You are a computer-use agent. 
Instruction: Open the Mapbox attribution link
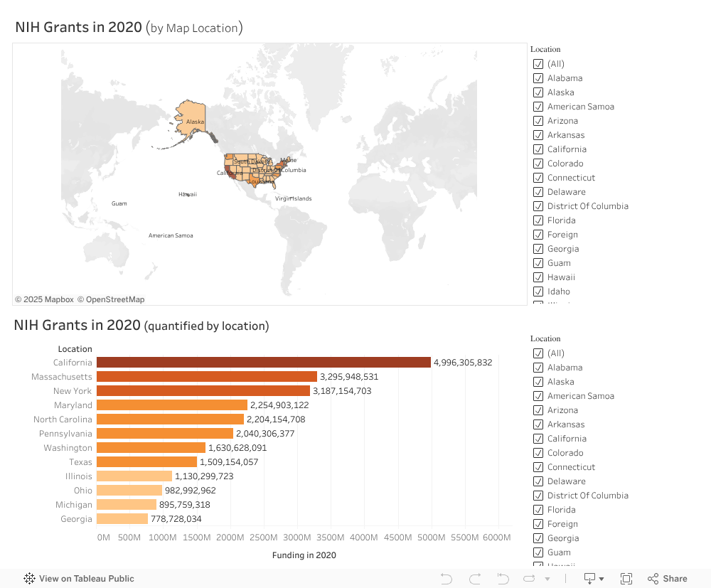pyautogui.click(x=44, y=299)
